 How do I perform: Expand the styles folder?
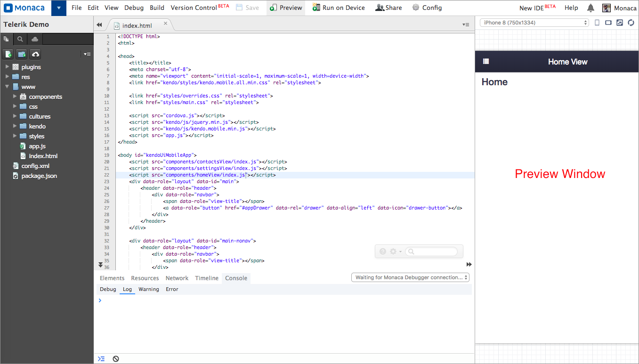coord(15,136)
